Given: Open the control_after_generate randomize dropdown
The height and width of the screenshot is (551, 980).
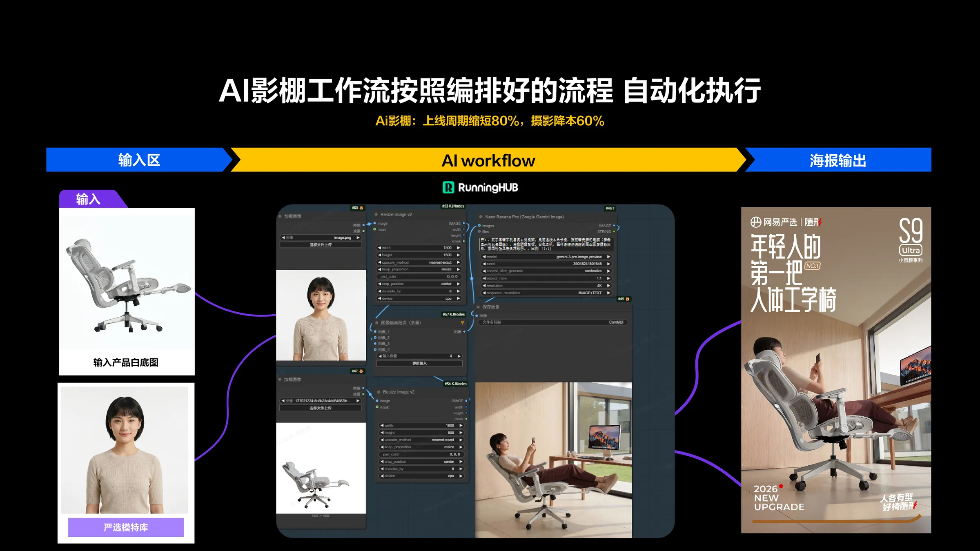Looking at the screenshot, I should (546, 271).
